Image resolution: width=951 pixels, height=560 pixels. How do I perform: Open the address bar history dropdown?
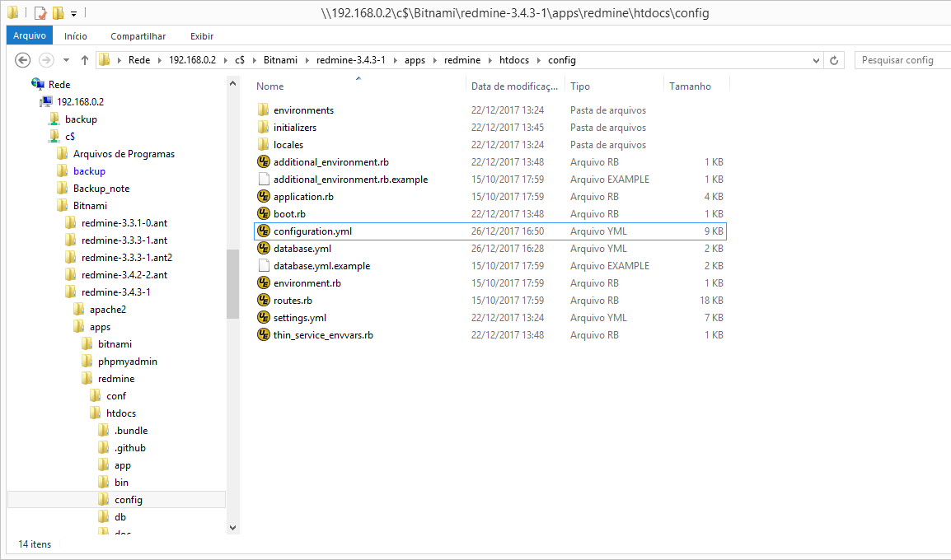[816, 60]
